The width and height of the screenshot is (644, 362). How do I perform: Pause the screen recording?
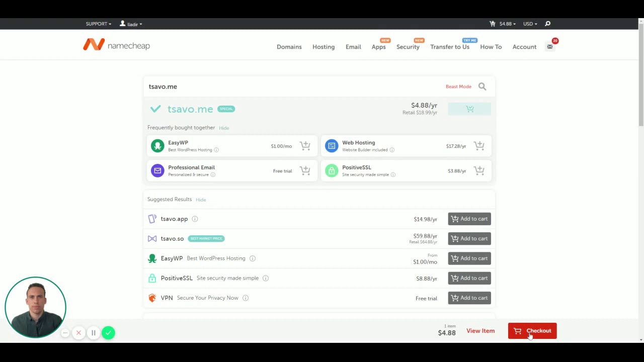93,333
